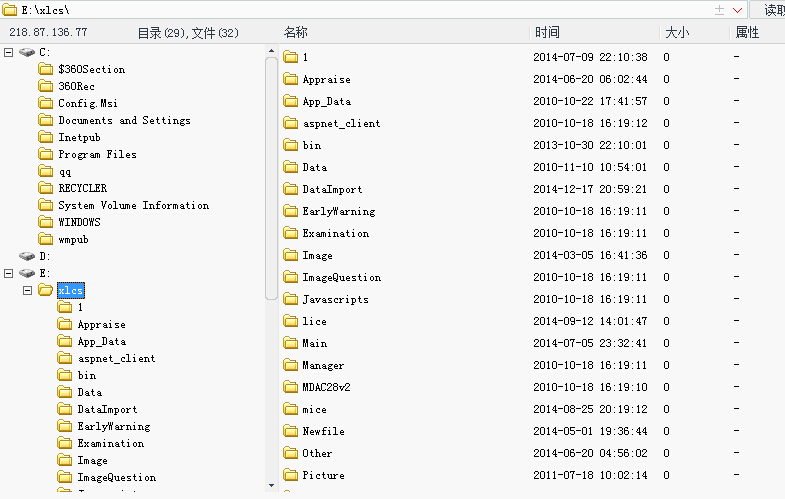This screenshot has width=785, height=499.
Task: Collapse the C: drive tree node
Action: click(9, 52)
